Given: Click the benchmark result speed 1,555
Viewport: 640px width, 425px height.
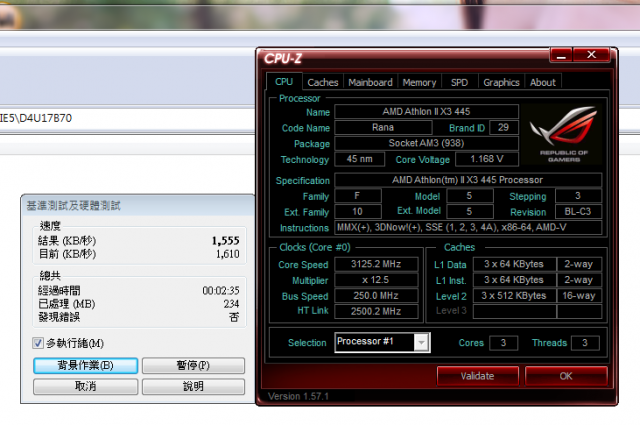Looking at the screenshot, I should click(225, 241).
